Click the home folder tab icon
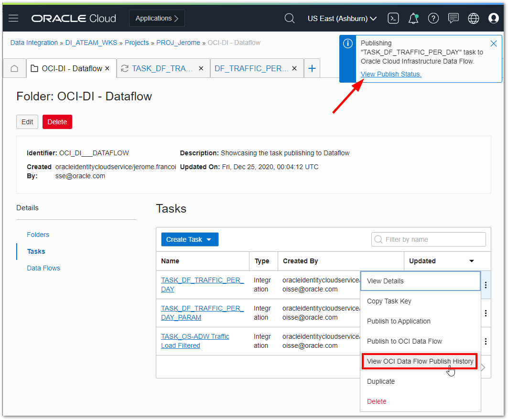 click(14, 68)
